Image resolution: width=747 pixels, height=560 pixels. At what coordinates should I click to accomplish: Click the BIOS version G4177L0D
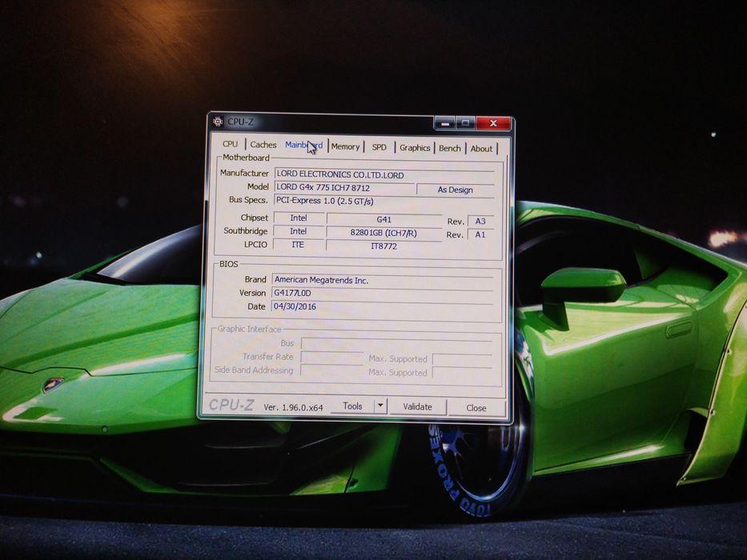coord(382,293)
